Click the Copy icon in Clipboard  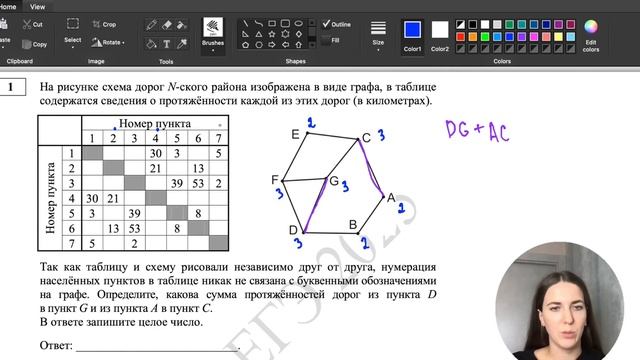pos(27,44)
